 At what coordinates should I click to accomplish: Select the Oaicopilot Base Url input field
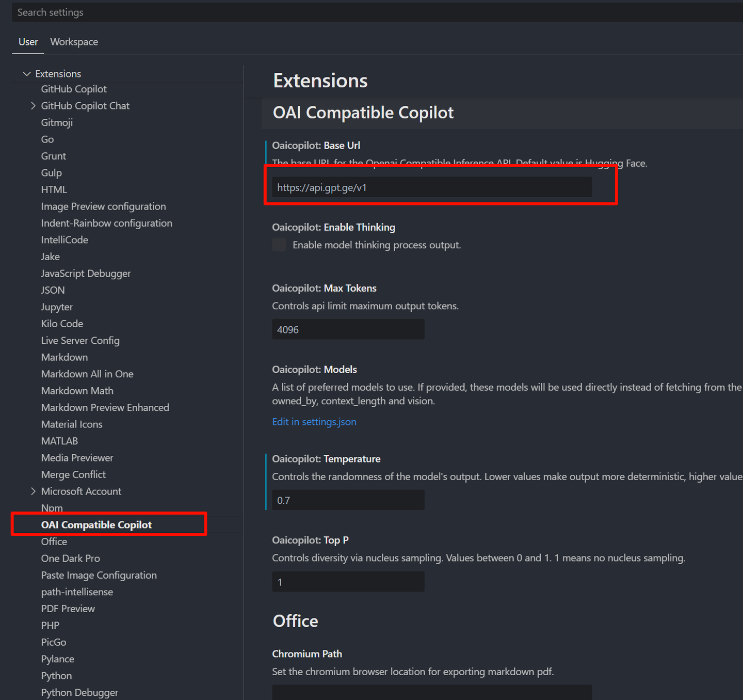[x=431, y=187]
